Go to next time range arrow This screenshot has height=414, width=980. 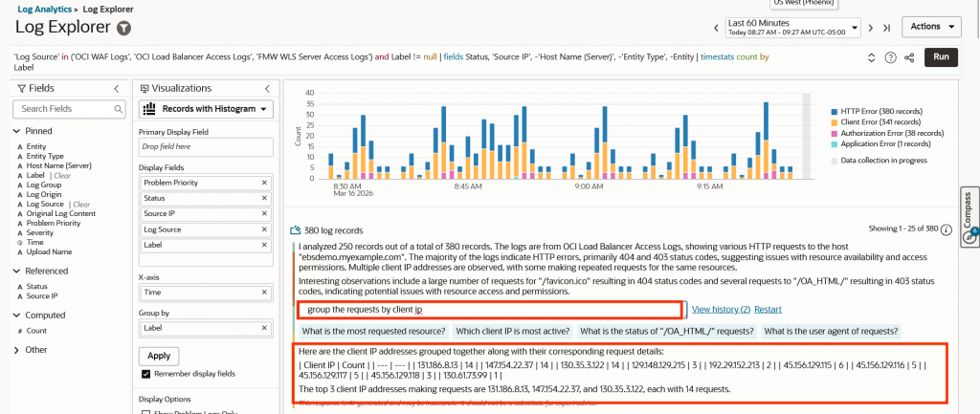click(x=871, y=28)
